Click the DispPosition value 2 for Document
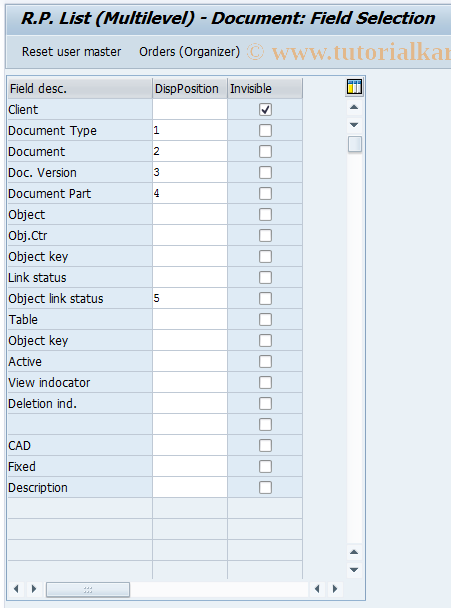The height and width of the screenshot is (608, 451). tap(190, 152)
